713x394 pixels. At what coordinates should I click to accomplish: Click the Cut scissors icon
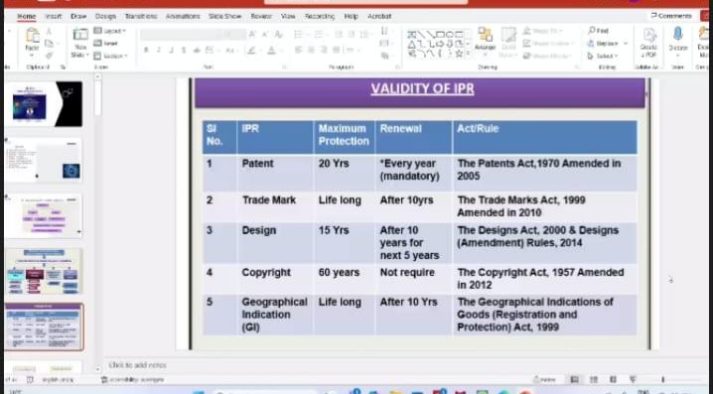pos(49,31)
